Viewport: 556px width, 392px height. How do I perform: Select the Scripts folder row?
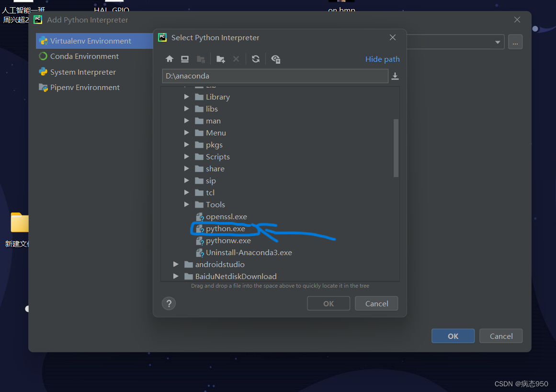click(x=280, y=157)
